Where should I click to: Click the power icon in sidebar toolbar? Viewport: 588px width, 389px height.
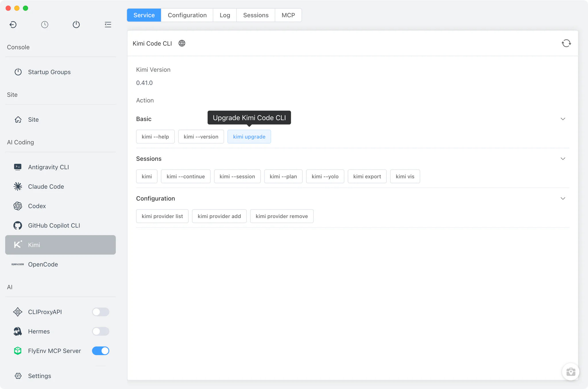point(76,25)
